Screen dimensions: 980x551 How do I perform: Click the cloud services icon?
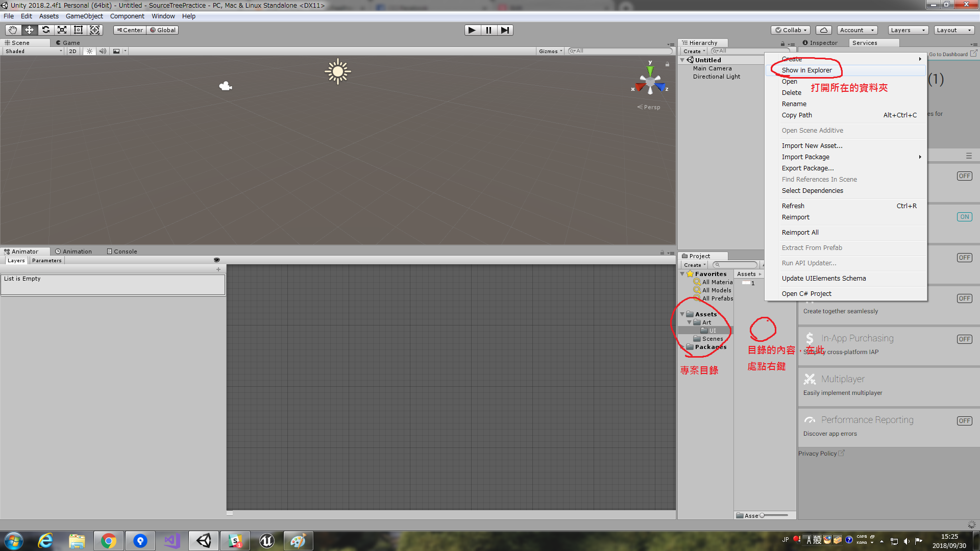[x=823, y=30]
